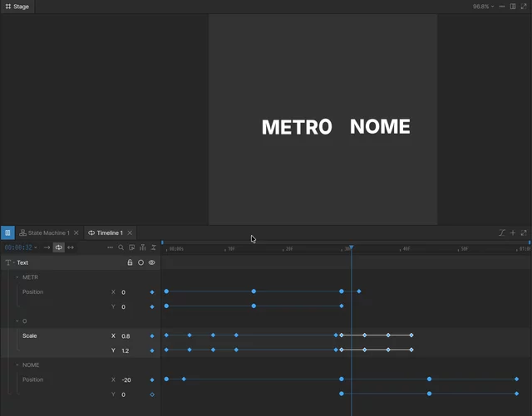
Task: Edit Scale X value 0.8
Action: coord(126,336)
